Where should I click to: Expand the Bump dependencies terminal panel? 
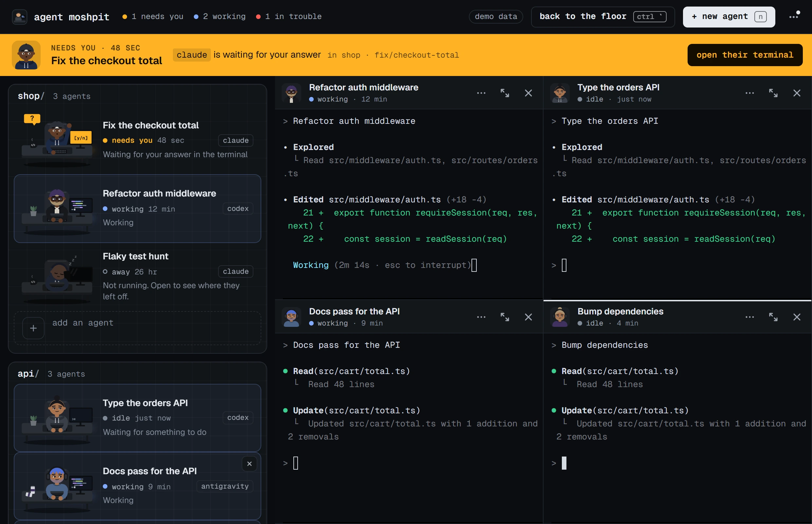coord(773,317)
